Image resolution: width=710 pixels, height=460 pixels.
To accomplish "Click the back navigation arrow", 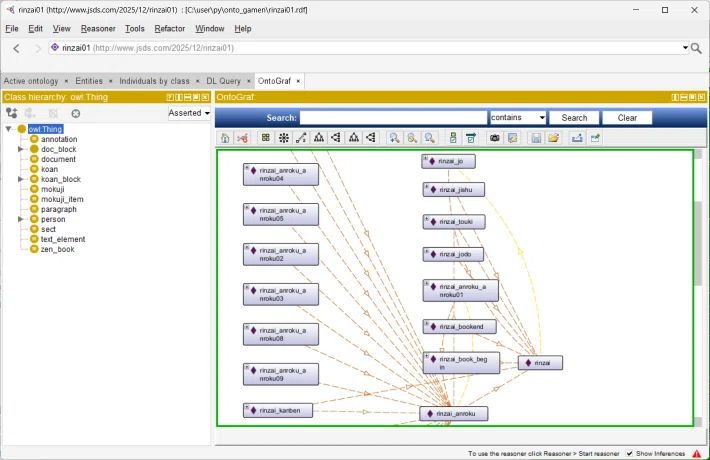I will click(17, 48).
